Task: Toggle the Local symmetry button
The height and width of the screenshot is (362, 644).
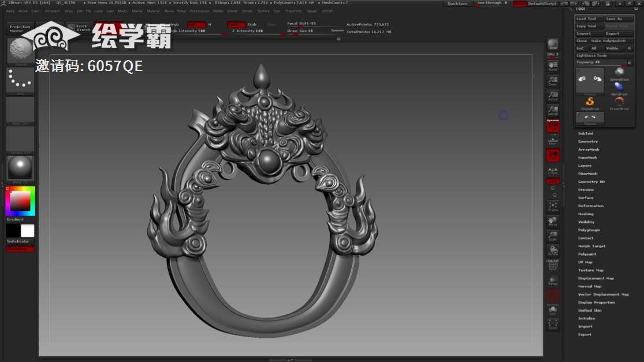Action: coord(553,155)
